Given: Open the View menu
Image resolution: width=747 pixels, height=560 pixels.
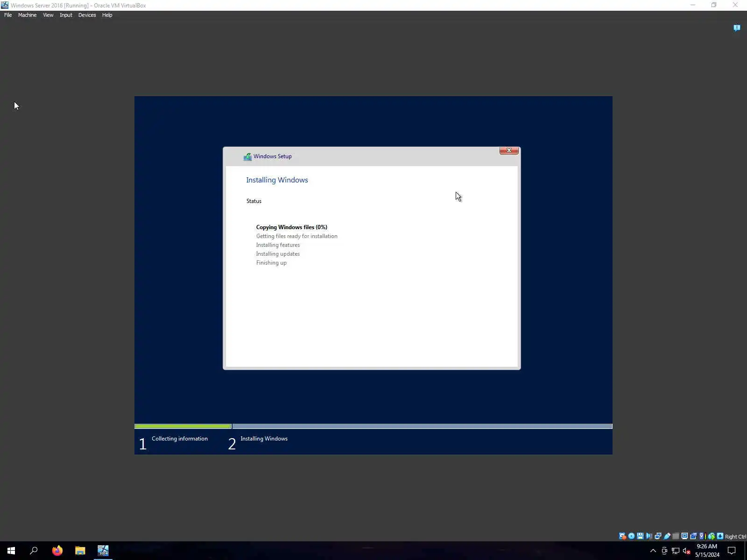Looking at the screenshot, I should pos(48,15).
